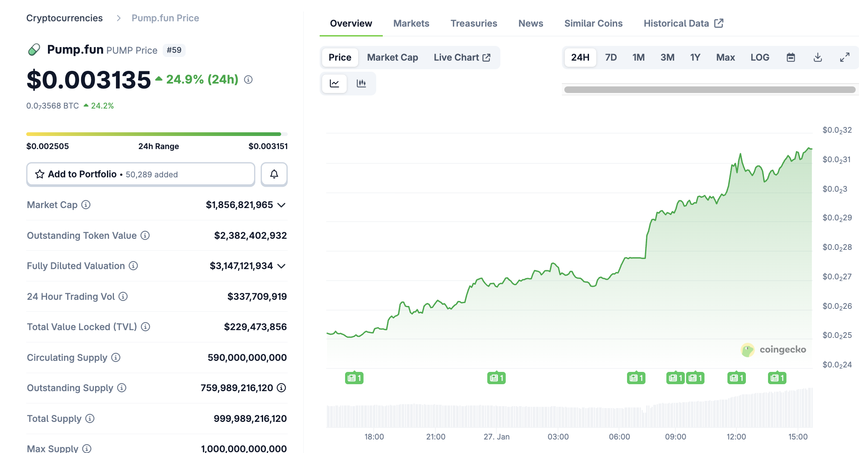Select the candlestick chart icon

361,83
